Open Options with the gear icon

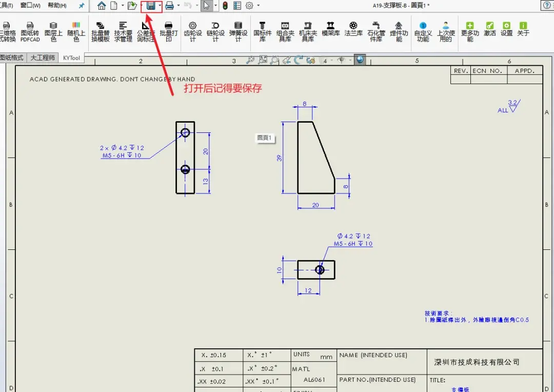pyautogui.click(x=249, y=6)
